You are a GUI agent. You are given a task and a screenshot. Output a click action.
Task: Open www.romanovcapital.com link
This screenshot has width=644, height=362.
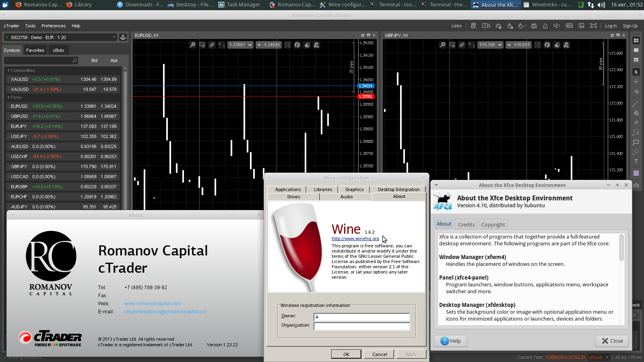tap(153, 304)
